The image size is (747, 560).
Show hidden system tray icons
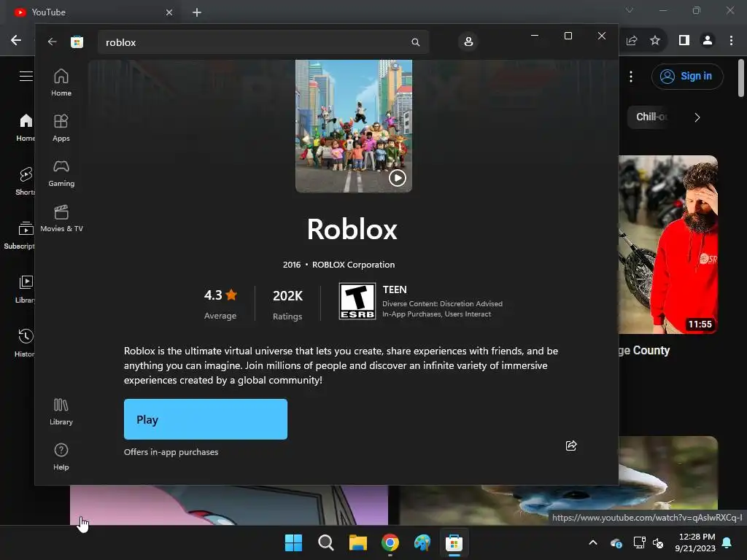coord(593,542)
